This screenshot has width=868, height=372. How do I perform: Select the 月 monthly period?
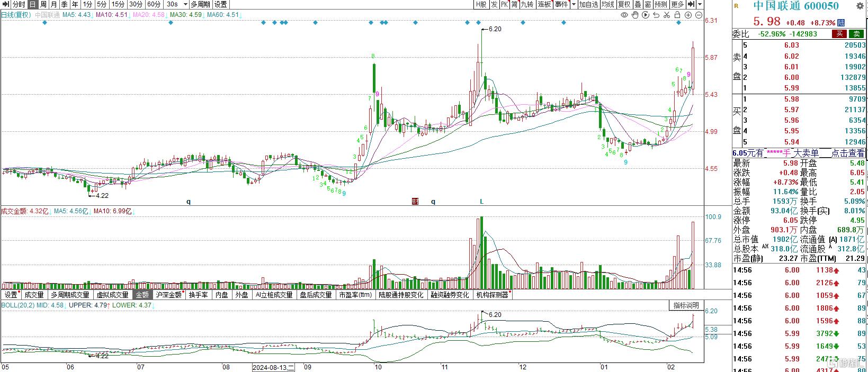pyautogui.click(x=53, y=4)
